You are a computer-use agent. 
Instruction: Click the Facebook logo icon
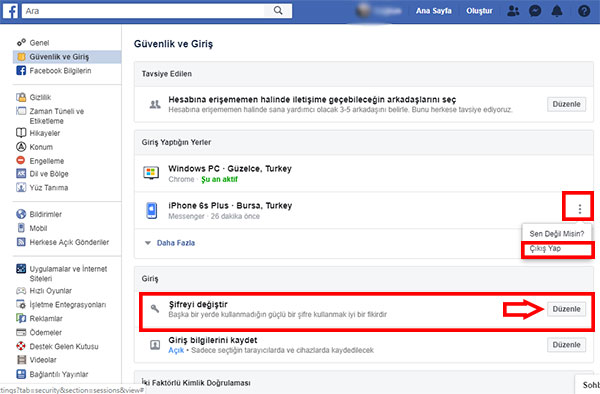coord(10,11)
